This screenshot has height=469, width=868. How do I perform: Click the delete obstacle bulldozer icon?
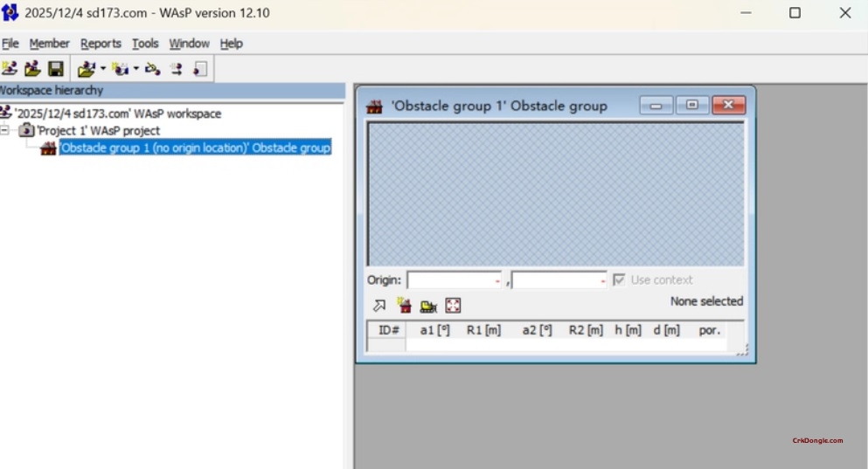pos(428,306)
